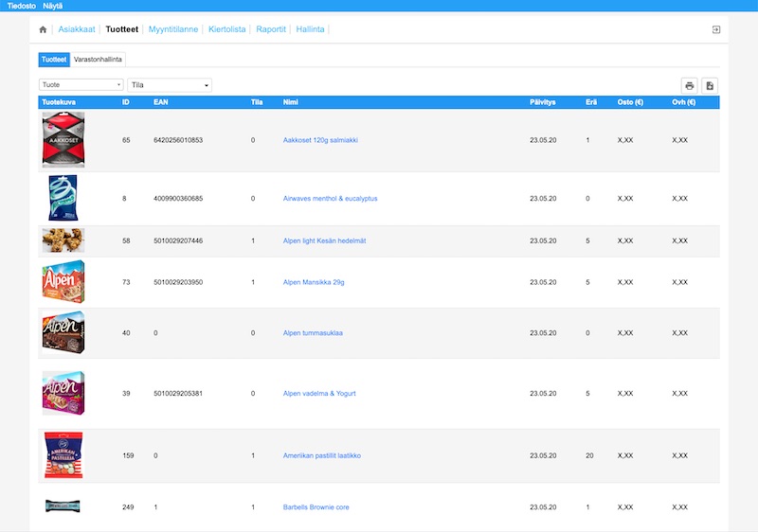
Task: Export the list using the file icon
Action: point(710,85)
